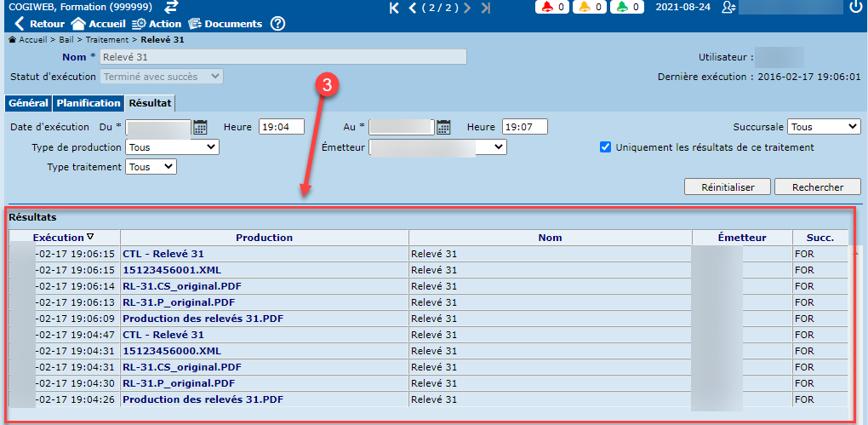Switch to the Général tab
This screenshot has height=425, width=868.
[x=28, y=103]
